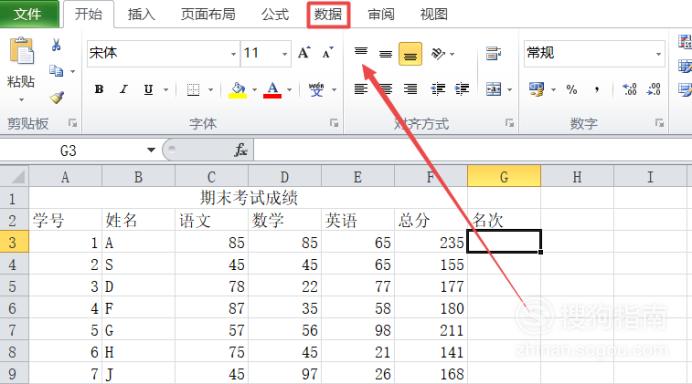Screen dimensions: 692x384
Task: Open fill color dropdown arrow
Action: (254, 90)
